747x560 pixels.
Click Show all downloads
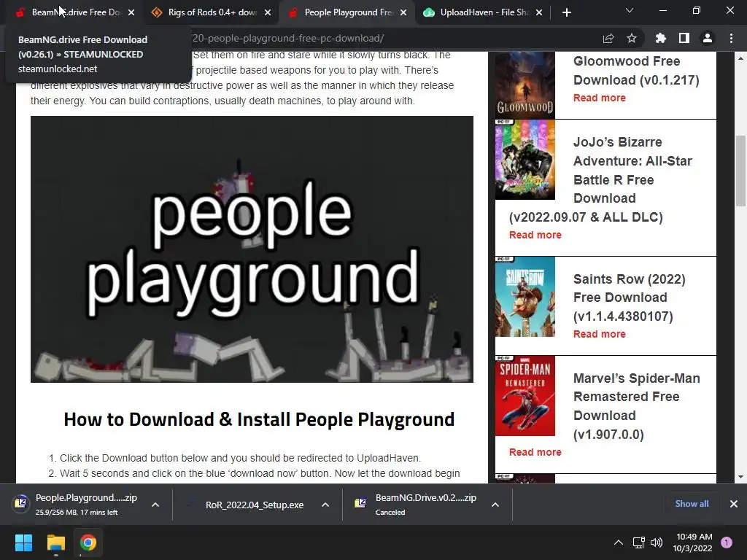click(692, 504)
